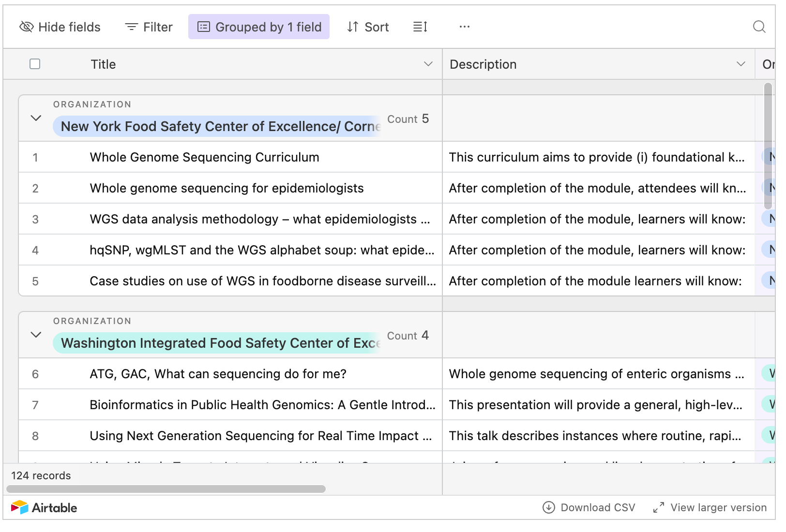This screenshot has height=532, width=786.
Task: Click the Grouped by 1 field icon
Action: coord(203,27)
